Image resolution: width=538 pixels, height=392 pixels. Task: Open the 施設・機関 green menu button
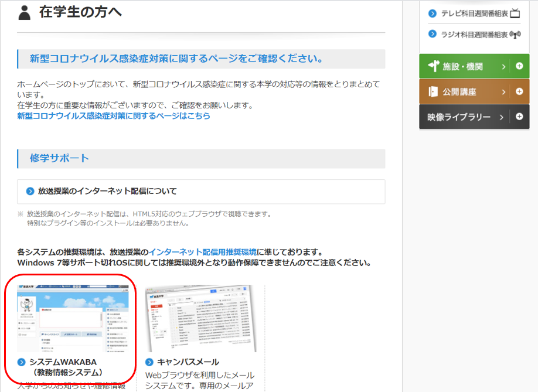click(474, 66)
